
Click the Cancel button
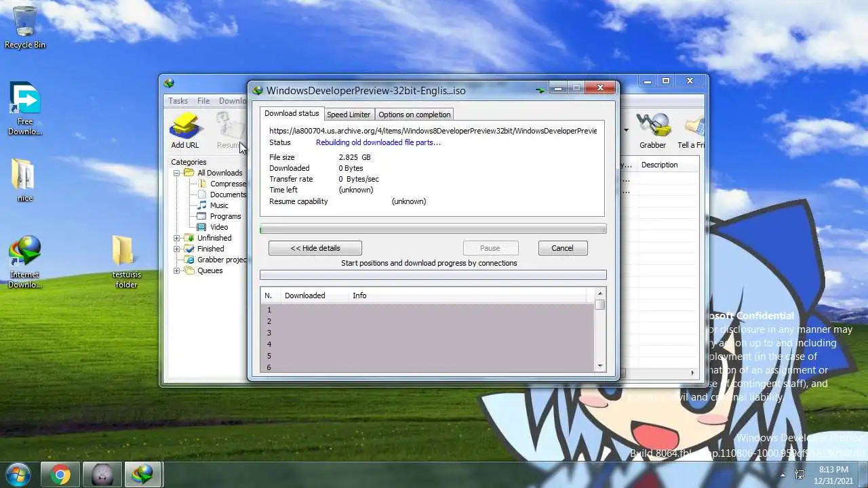tap(562, 248)
